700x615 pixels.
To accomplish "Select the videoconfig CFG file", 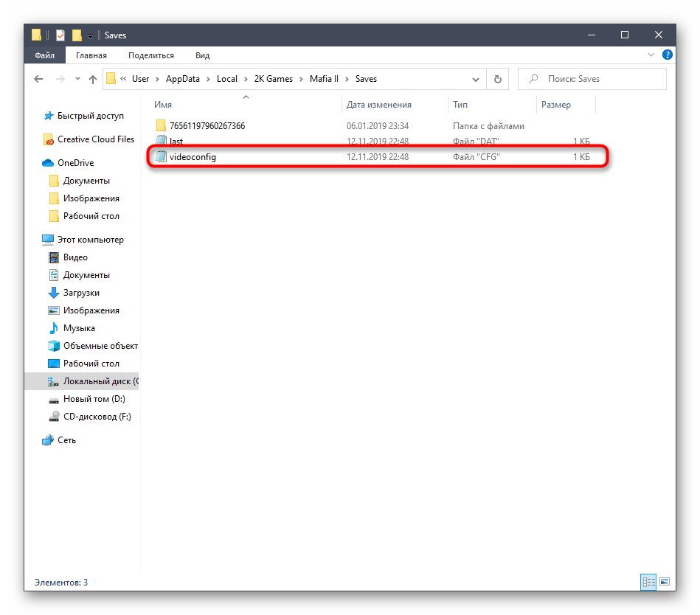I will pyautogui.click(x=193, y=157).
